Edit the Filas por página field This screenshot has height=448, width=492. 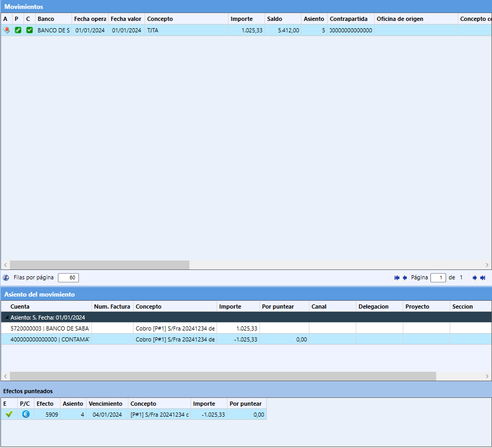[x=68, y=278]
